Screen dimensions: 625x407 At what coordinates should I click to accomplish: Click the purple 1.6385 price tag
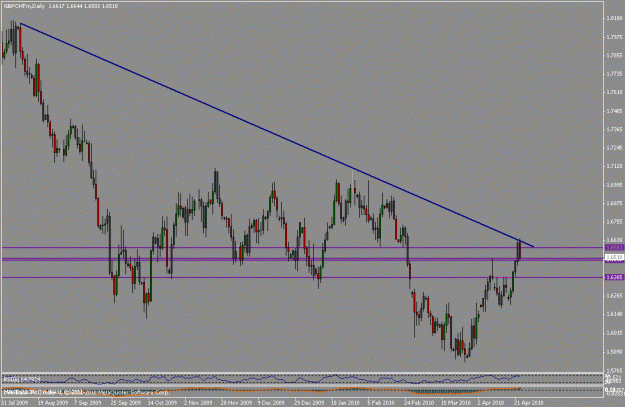point(614,277)
